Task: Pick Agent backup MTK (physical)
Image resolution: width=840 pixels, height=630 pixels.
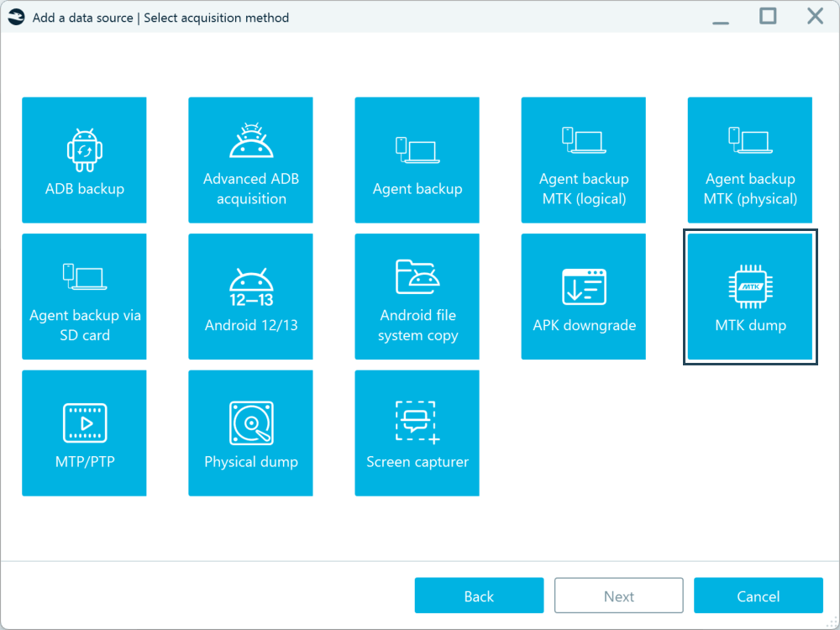Action: pyautogui.click(x=750, y=160)
